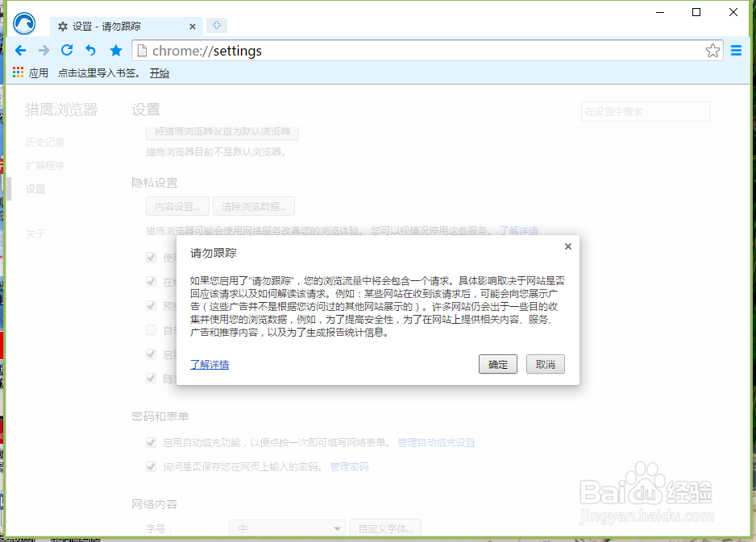The image size is (756, 542).
Task: Open 管理自动填充设置 link
Action: pyautogui.click(x=436, y=443)
